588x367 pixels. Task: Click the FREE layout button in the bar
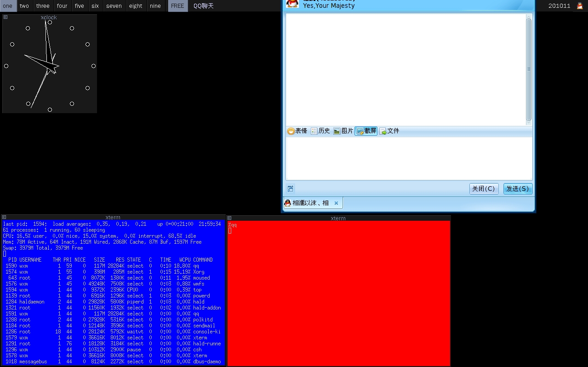click(x=177, y=6)
